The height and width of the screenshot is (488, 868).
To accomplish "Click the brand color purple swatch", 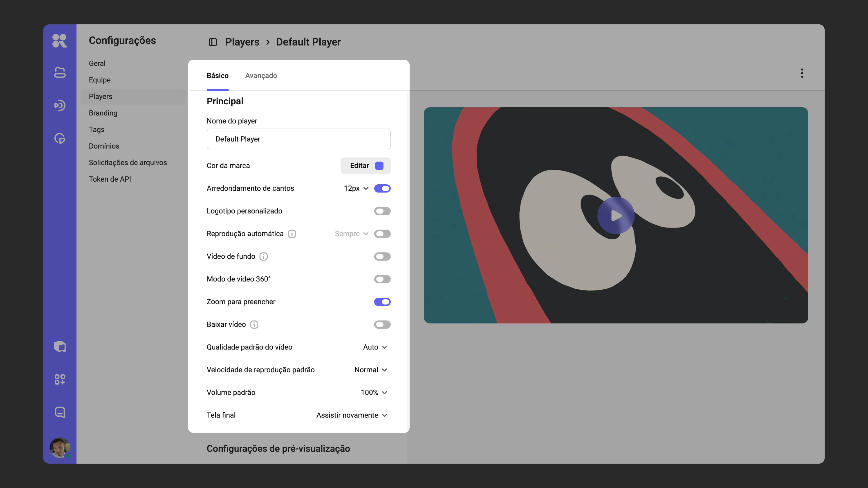I will [x=379, y=166].
